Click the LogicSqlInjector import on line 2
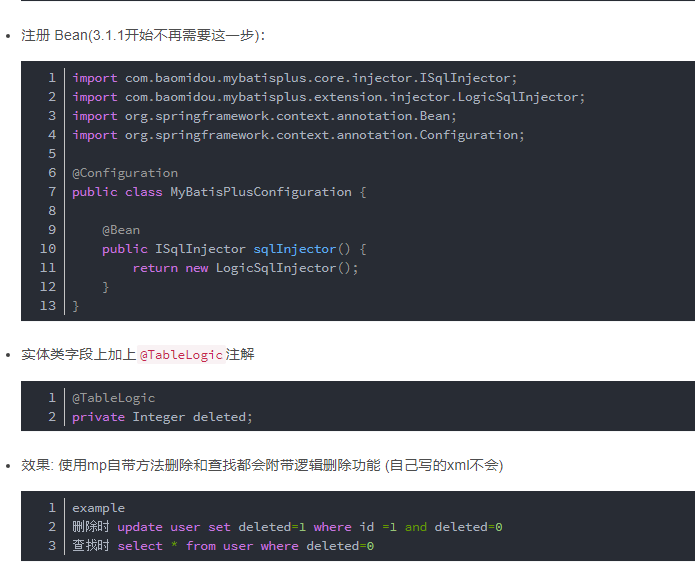 328,97
